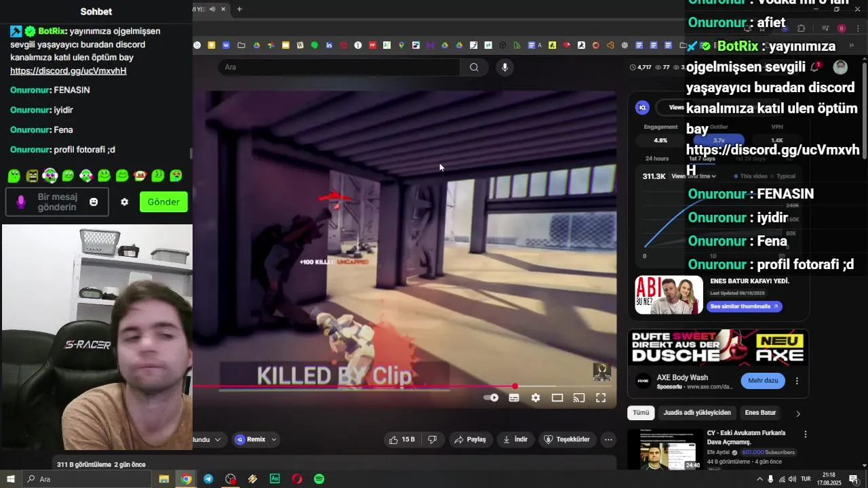
Task: Open a new browser tab with plus
Action: pyautogui.click(x=239, y=9)
